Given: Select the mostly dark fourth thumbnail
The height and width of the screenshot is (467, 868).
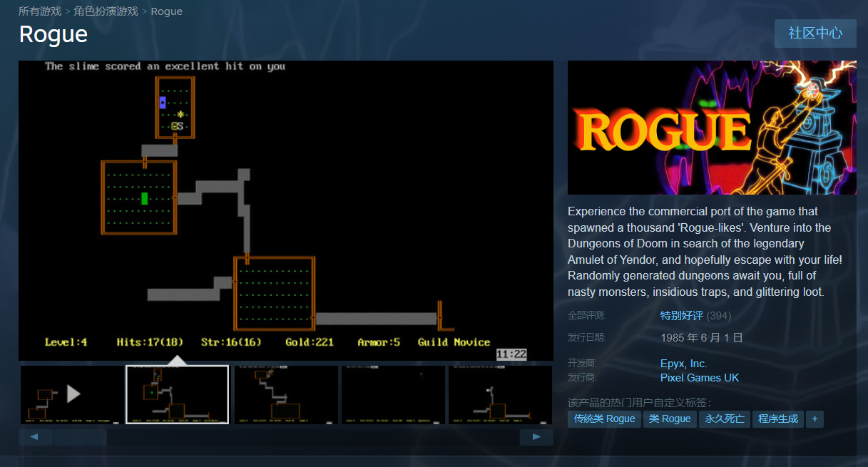Looking at the screenshot, I should (393, 394).
